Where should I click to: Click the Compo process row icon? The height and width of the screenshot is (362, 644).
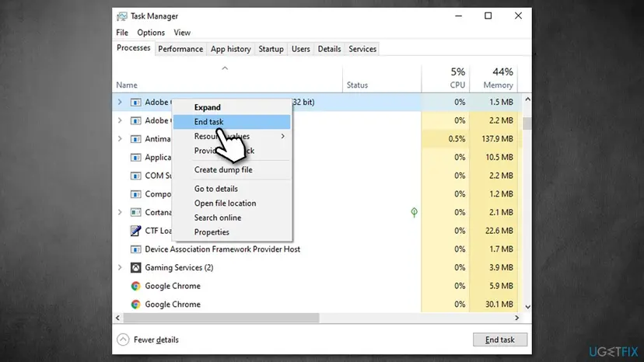pos(135,194)
